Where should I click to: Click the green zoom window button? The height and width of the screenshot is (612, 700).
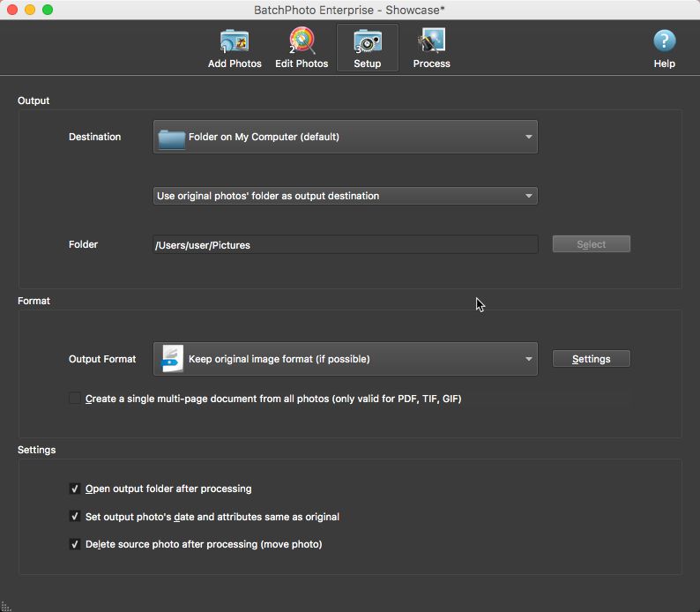click(x=48, y=10)
